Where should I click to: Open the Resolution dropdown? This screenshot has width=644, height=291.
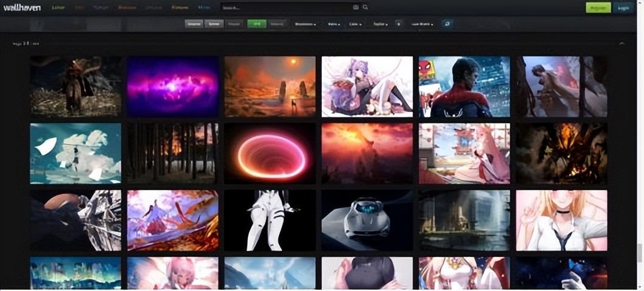coord(305,24)
